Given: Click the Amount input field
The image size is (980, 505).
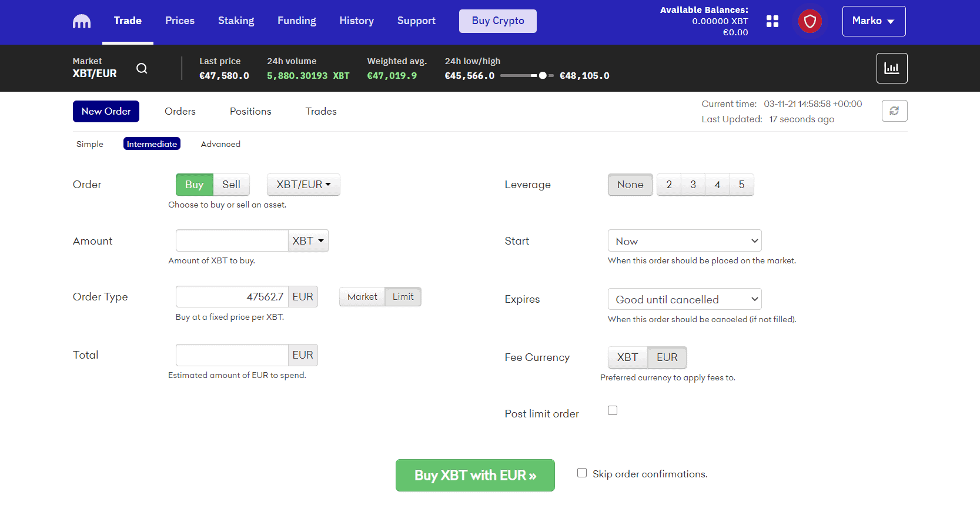Looking at the screenshot, I should click(x=232, y=240).
